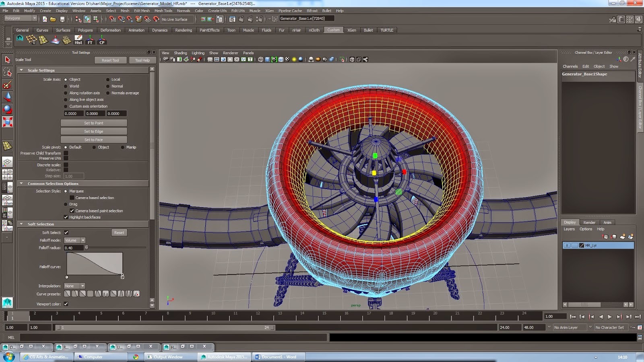Enable snap to grids magnet icon

click(x=112, y=19)
